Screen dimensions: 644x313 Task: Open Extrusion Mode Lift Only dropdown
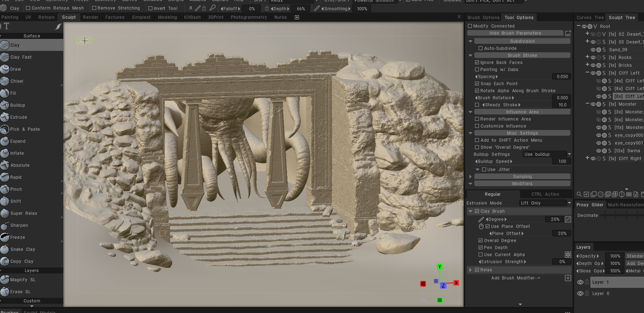[545, 203]
